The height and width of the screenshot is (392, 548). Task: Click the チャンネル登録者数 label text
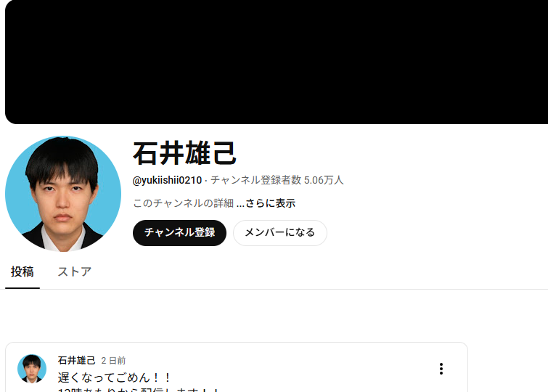[x=255, y=181]
